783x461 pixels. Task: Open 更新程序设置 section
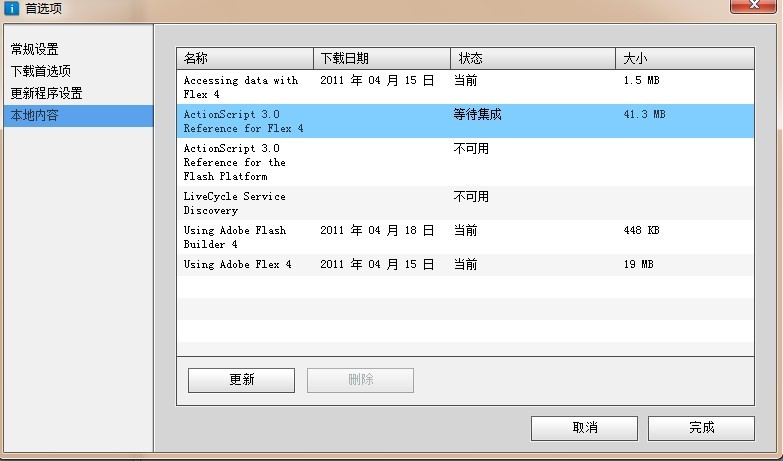click(46, 93)
